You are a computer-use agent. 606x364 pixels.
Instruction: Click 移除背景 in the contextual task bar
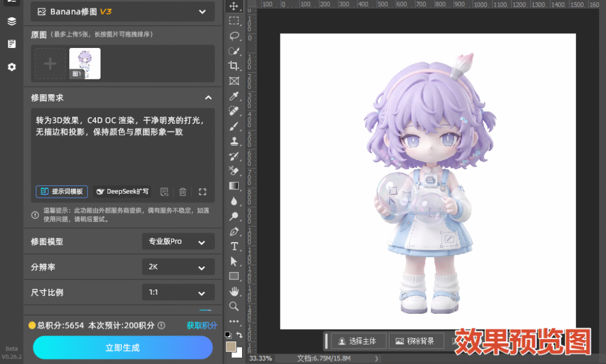click(415, 341)
